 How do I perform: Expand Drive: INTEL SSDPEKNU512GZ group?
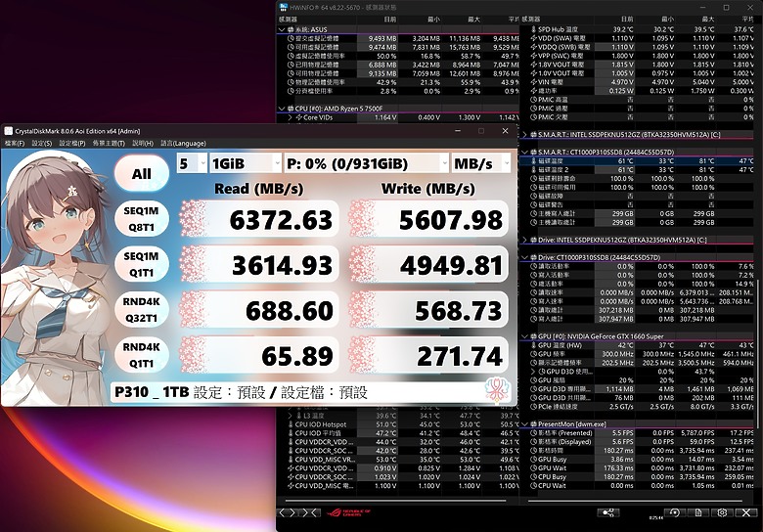[x=524, y=240]
